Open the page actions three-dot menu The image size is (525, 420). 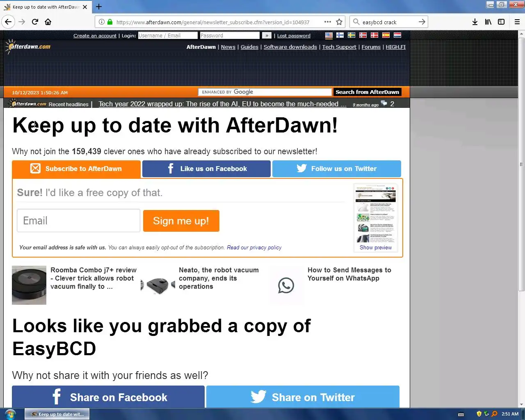click(x=327, y=22)
